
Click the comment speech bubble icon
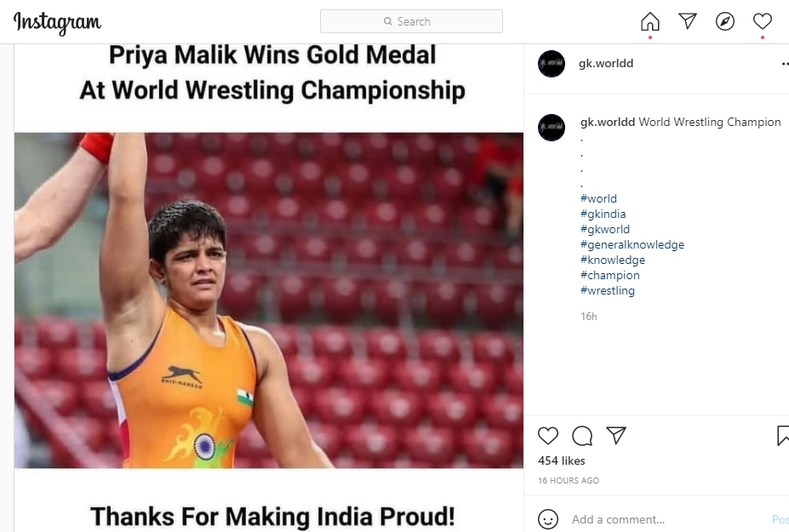pyautogui.click(x=582, y=436)
